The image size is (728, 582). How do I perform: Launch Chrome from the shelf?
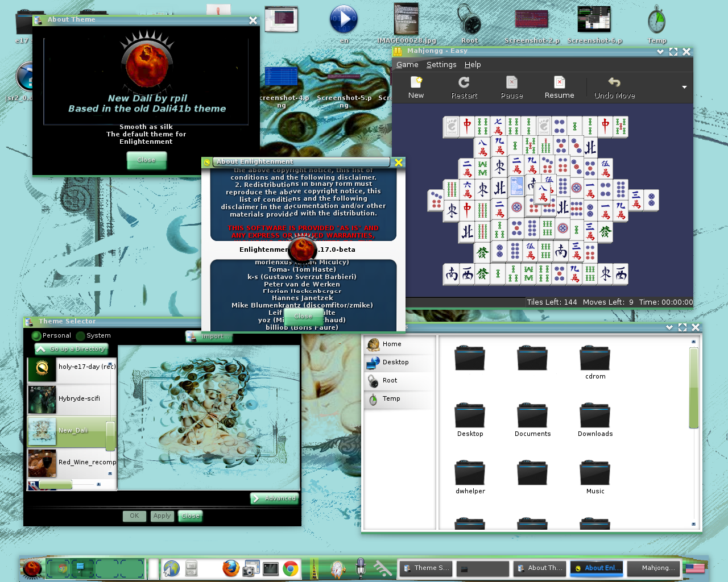tap(291, 568)
